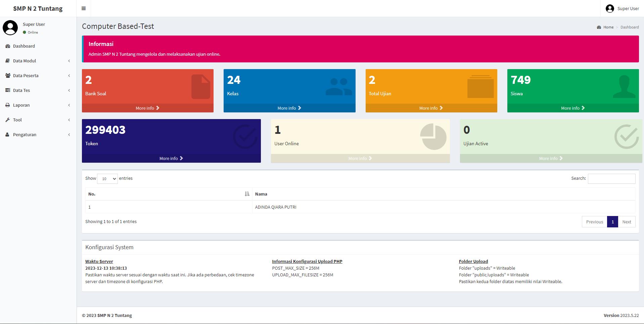Click the Bank Soal file icon

click(201, 87)
